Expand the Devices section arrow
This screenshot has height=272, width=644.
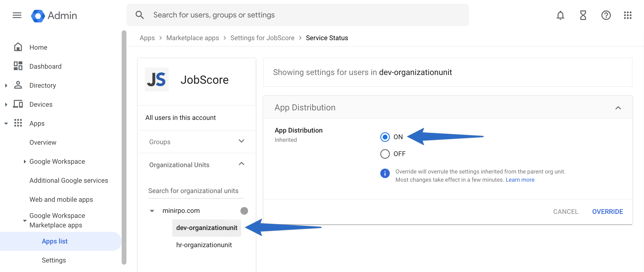tap(6, 104)
